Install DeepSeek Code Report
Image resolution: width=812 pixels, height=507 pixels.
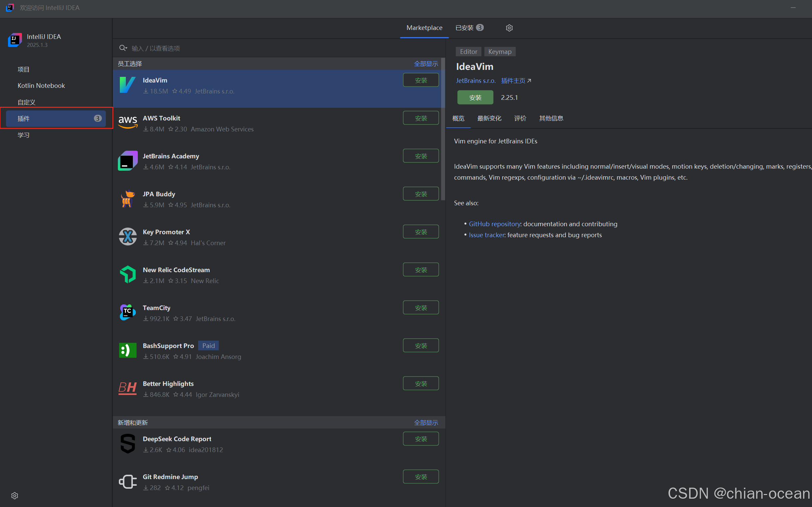421,438
